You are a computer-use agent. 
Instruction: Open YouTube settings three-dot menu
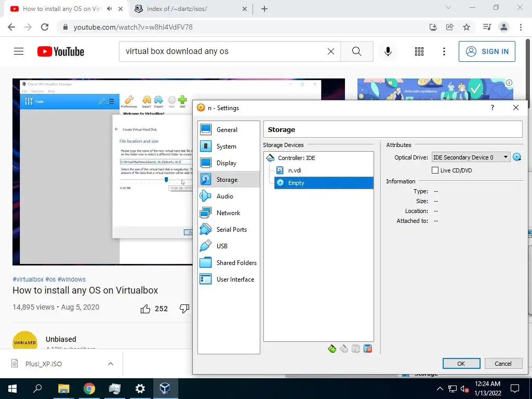444,51
